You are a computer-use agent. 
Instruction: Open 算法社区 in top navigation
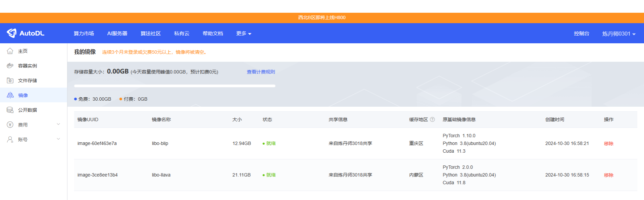pyautogui.click(x=151, y=34)
